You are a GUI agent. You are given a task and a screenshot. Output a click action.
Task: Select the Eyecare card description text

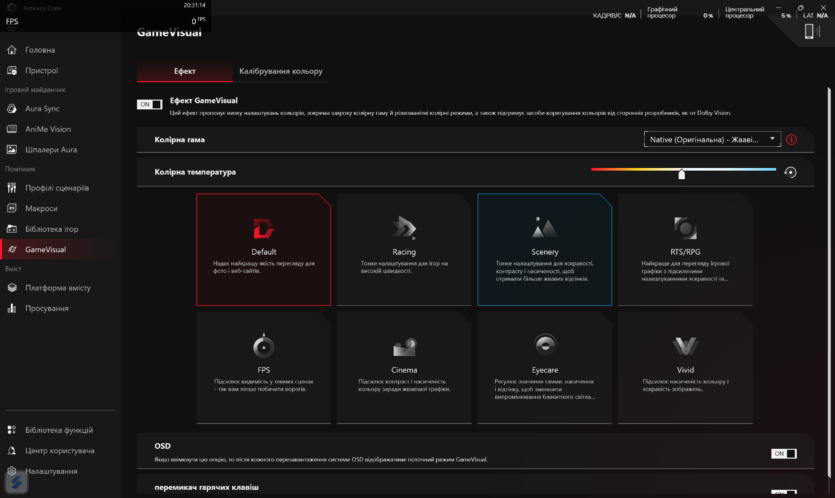click(x=544, y=389)
